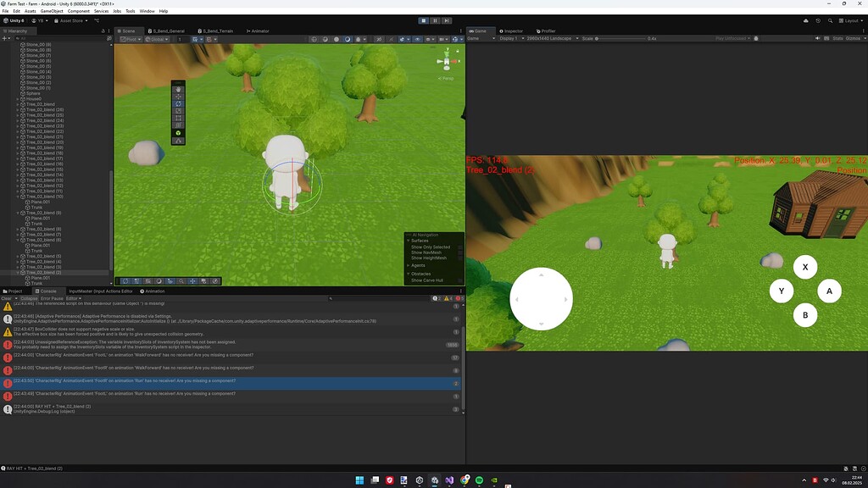Expand the Agents section in AI Navigation
868x488 pixels.
(409, 265)
